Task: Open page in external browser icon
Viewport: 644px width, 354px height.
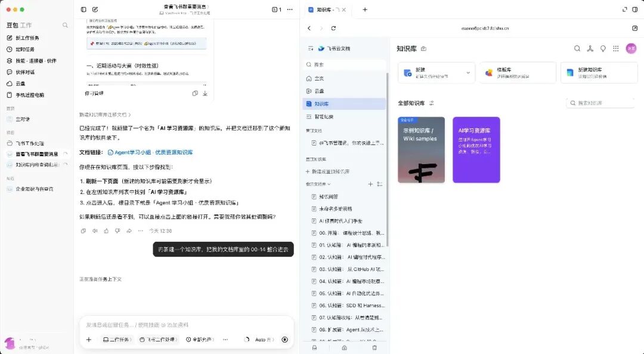Action: [634, 29]
